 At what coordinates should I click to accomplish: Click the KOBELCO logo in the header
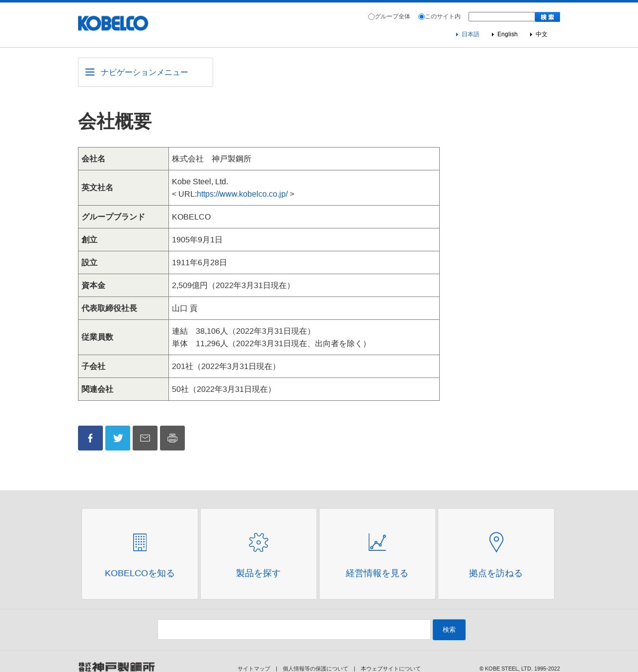113,23
